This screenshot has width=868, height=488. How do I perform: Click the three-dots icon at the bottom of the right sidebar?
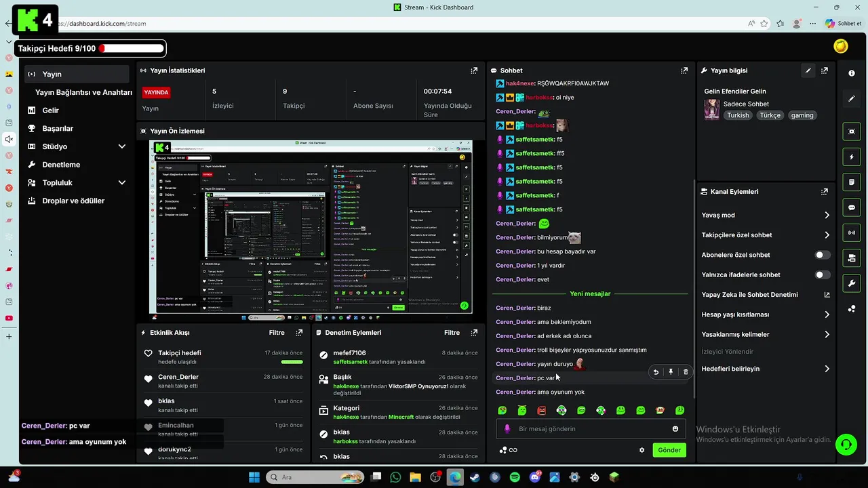pos(852,309)
